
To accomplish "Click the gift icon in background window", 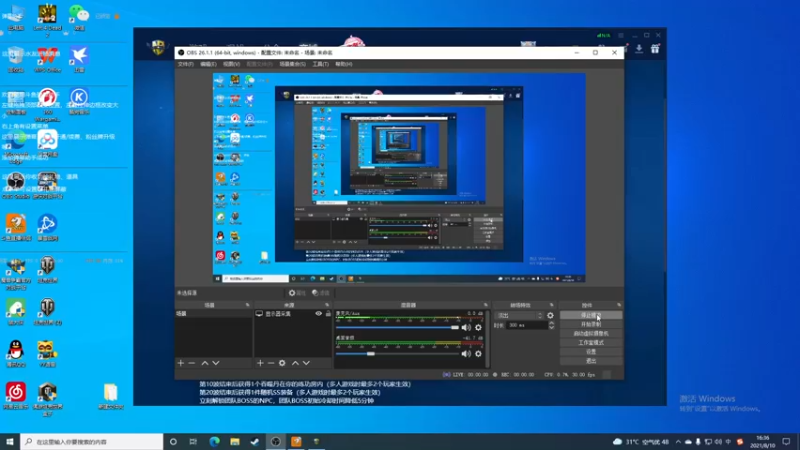I will 655,49.
